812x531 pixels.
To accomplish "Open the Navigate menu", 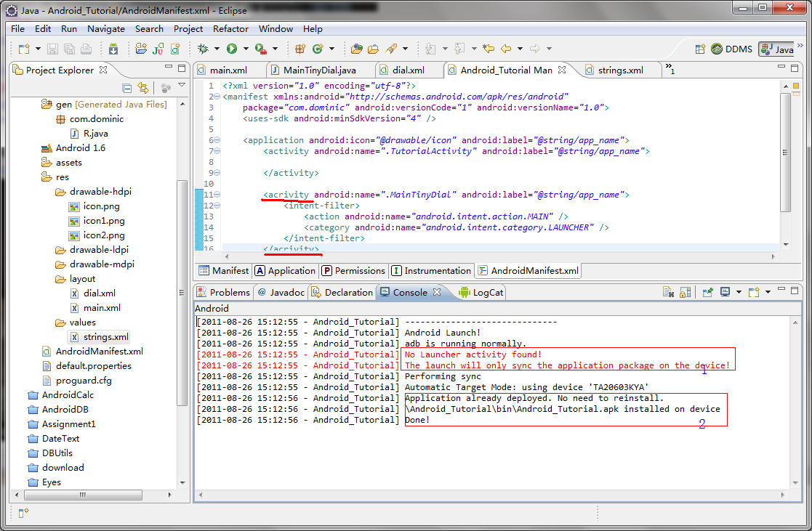I will point(105,29).
